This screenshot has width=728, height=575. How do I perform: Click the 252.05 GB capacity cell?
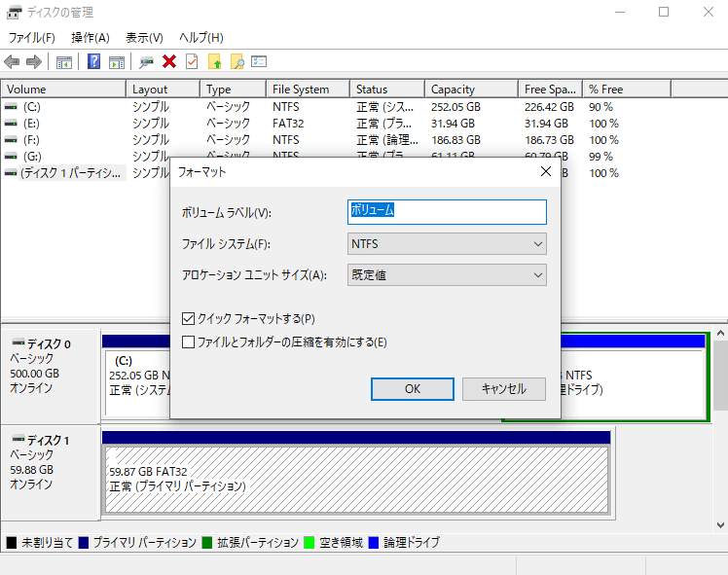click(455, 107)
